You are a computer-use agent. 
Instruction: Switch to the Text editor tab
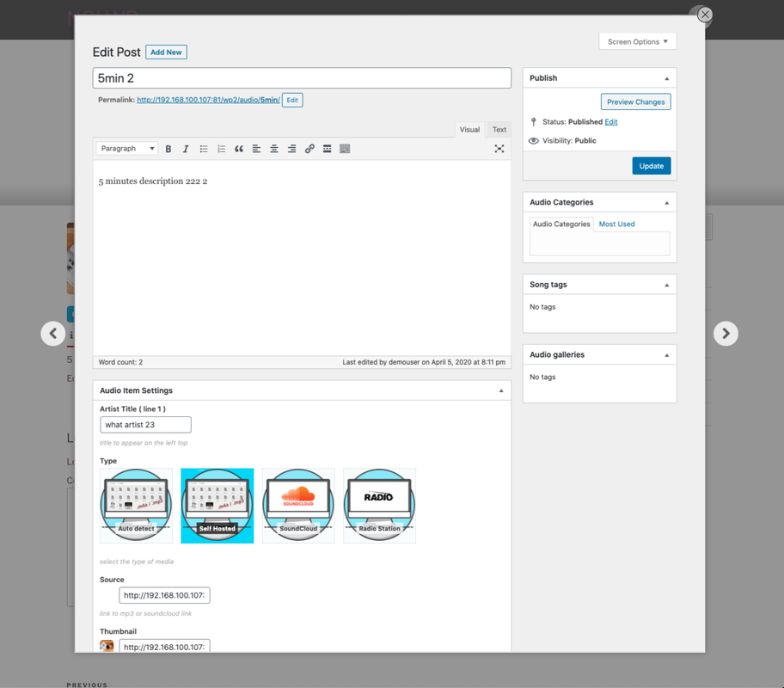click(x=499, y=130)
